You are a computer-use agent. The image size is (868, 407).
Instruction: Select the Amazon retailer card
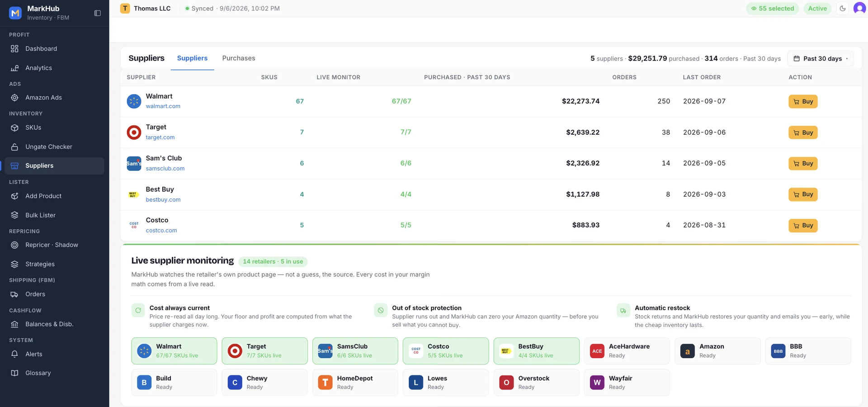(x=717, y=351)
